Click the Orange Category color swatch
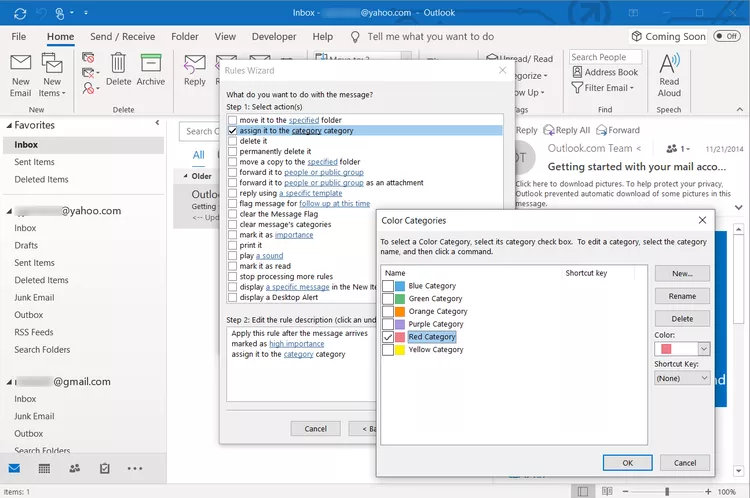The height and width of the screenshot is (498, 750). (400, 311)
